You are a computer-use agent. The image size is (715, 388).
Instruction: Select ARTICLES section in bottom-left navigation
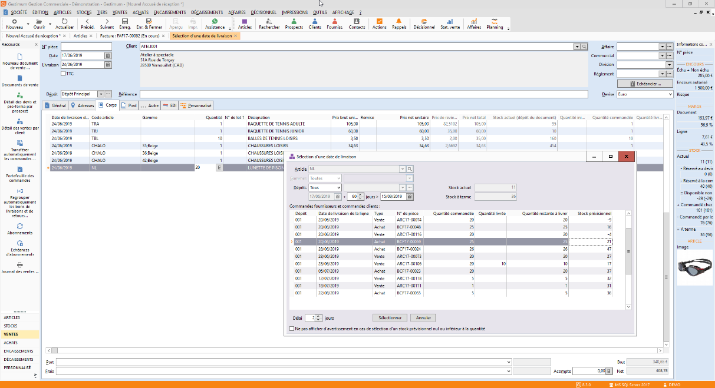point(20,317)
